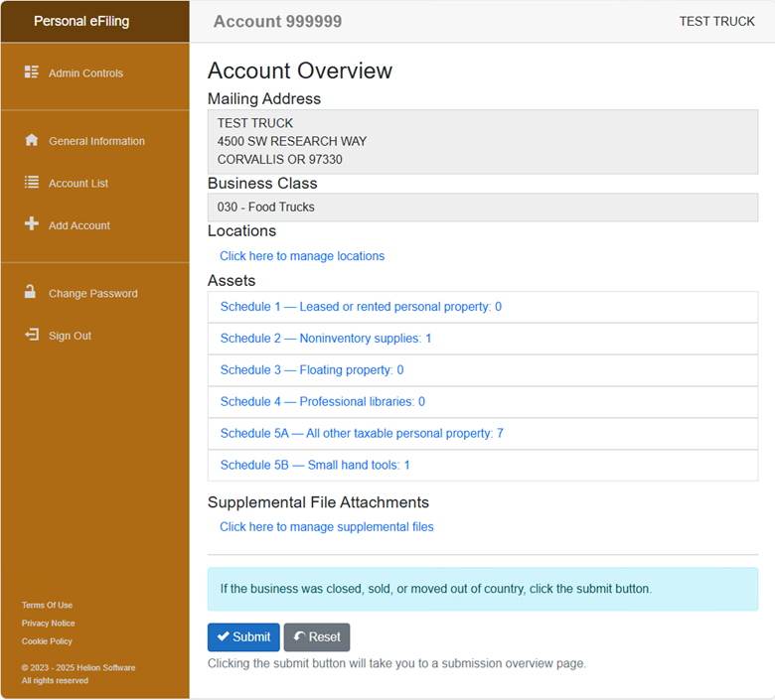Click the Personal eFiling header title
775x700 pixels.
pos(81,22)
